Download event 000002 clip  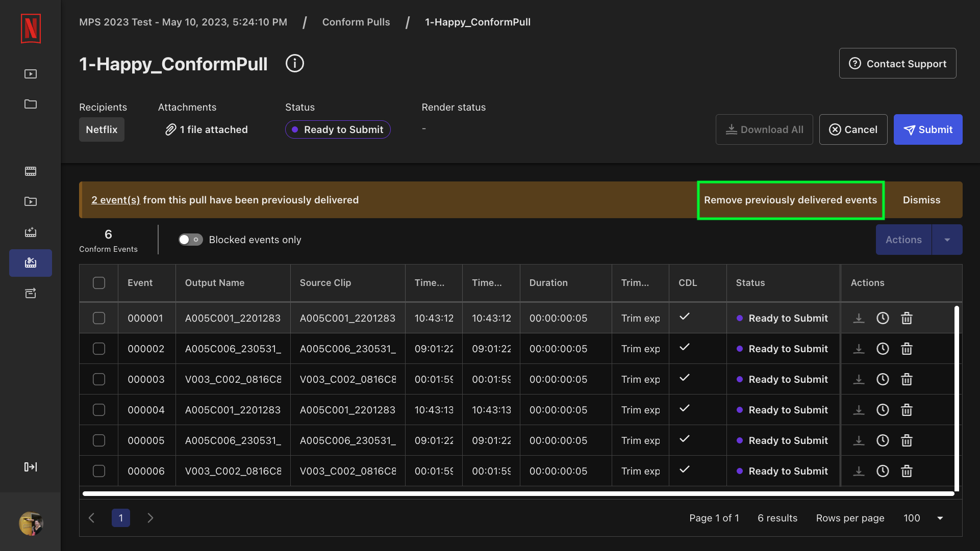[x=859, y=349]
